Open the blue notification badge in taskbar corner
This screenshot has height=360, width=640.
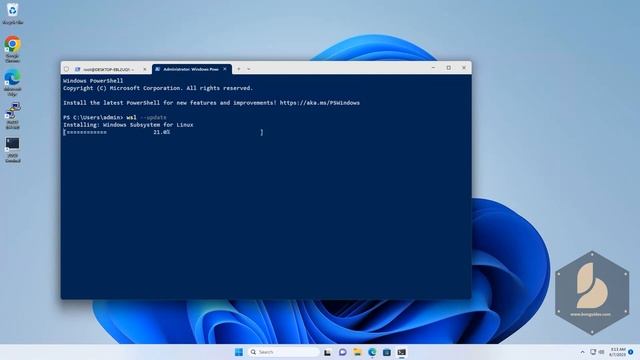click(631, 352)
